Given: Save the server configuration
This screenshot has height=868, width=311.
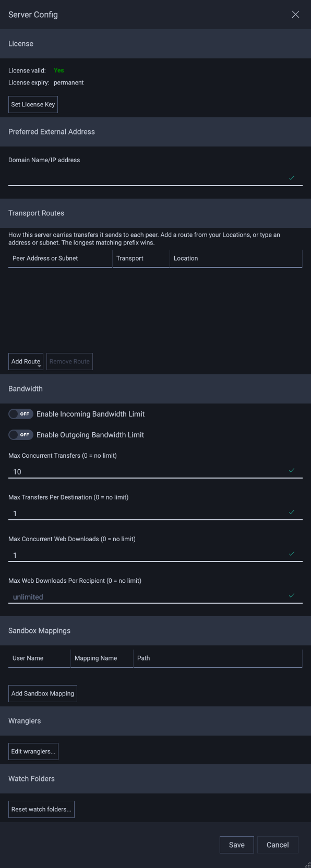Looking at the screenshot, I should click(x=236, y=845).
